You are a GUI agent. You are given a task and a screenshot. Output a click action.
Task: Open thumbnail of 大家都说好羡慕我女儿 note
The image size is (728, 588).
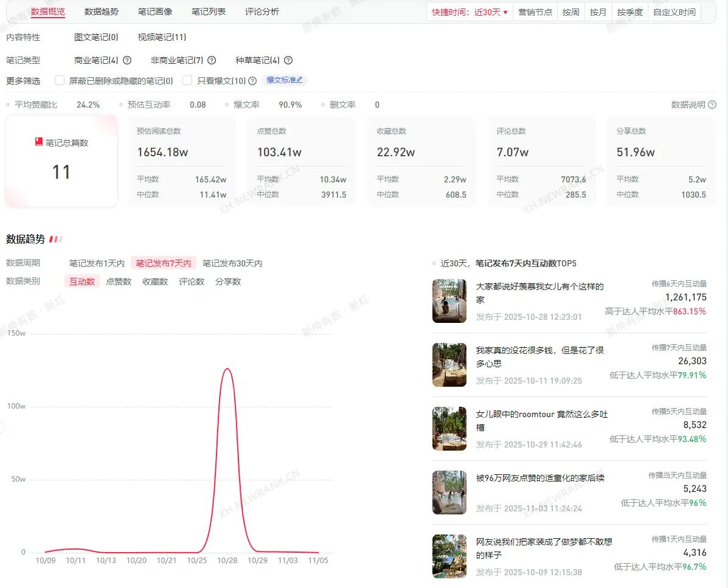(449, 301)
